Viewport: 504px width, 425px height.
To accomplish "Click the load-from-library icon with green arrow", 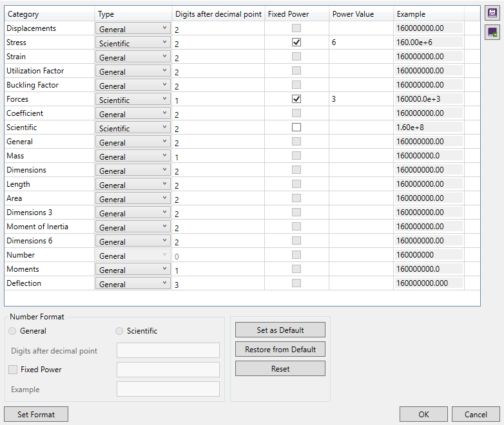I will [x=492, y=32].
